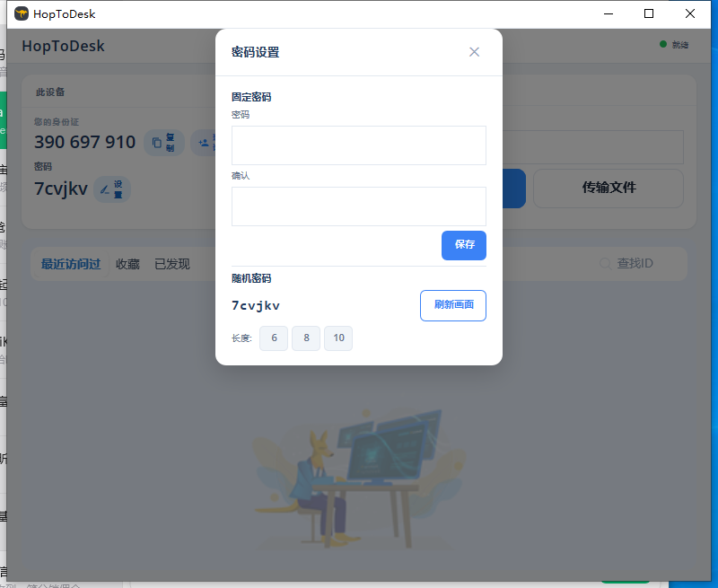Click the kangaroo illustration
Screen dimensions: 718x588
tap(360, 478)
